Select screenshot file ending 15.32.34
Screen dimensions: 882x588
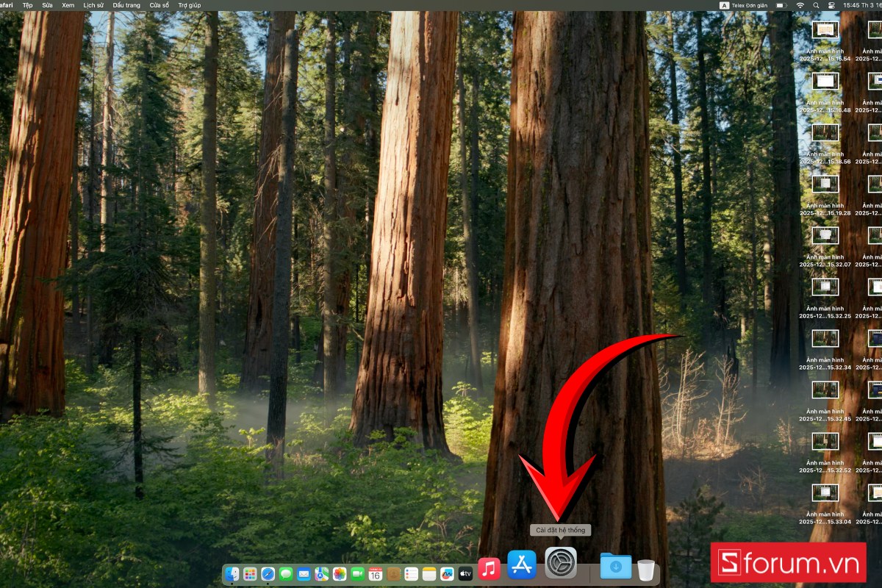click(825, 350)
